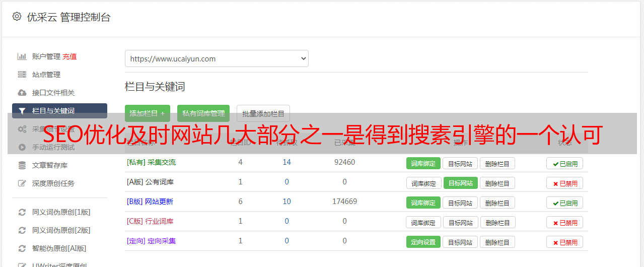Click 目标网站 for the 行业词库 row
Image resolution: width=644 pixels, height=267 pixels.
(x=461, y=222)
